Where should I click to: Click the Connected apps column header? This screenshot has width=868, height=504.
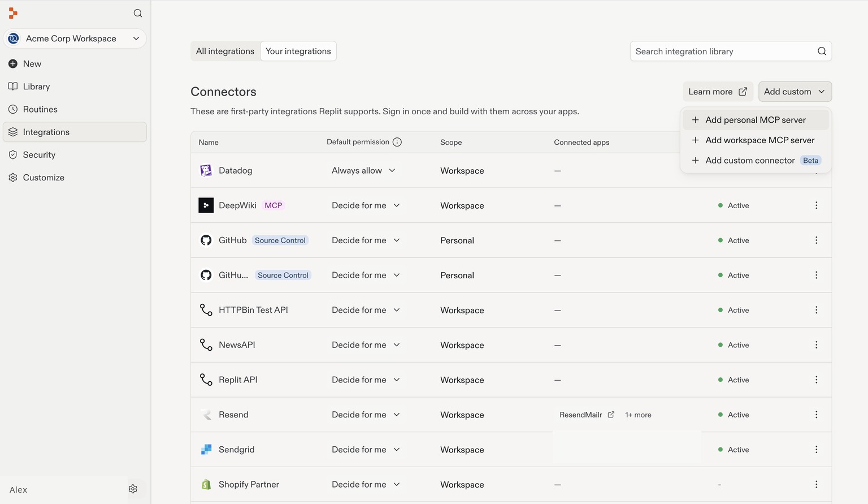point(581,143)
